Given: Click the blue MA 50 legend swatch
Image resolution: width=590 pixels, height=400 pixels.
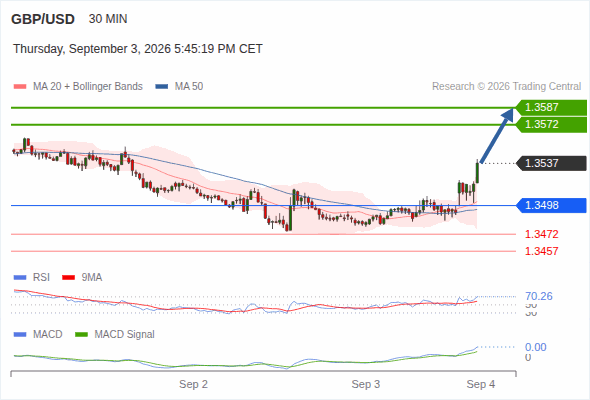Looking at the screenshot, I should coord(162,87).
